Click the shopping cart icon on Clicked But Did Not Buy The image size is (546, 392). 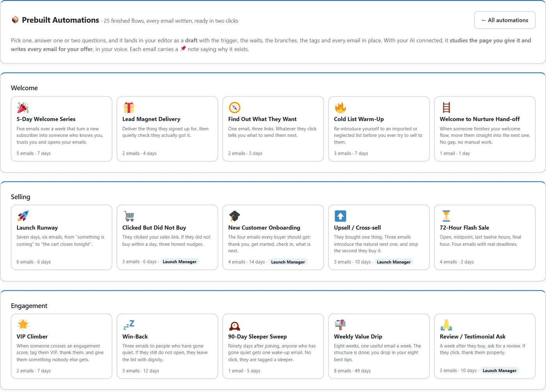pyautogui.click(x=129, y=216)
